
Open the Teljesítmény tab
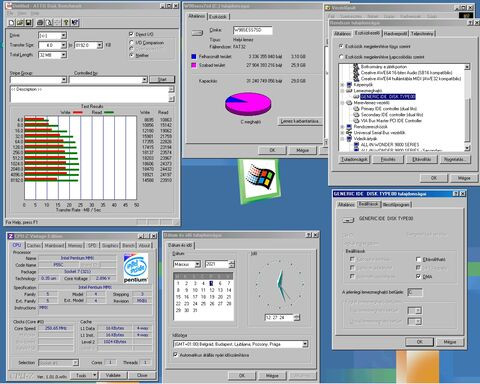(x=422, y=34)
